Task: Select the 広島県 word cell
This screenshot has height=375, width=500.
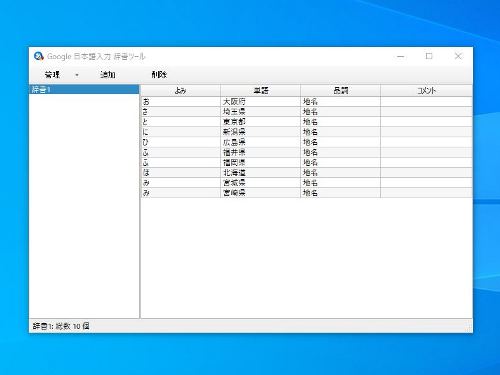Action: pyautogui.click(x=260, y=142)
